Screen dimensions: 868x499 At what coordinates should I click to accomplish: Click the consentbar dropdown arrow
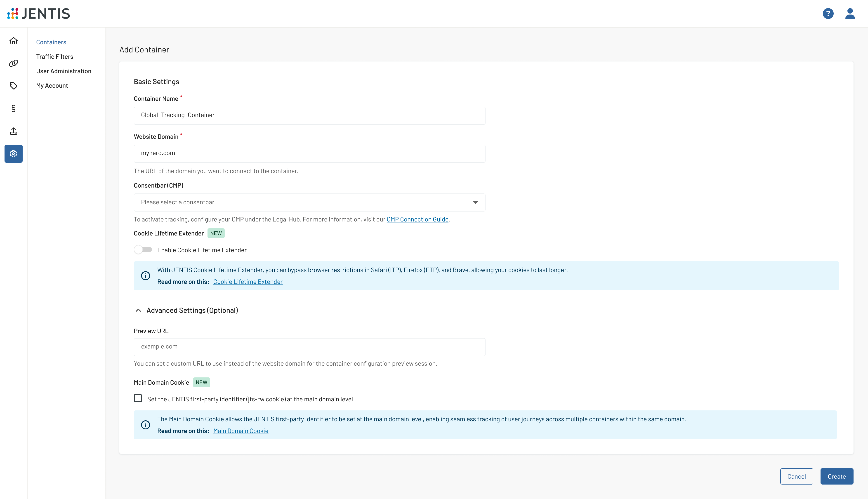(475, 202)
